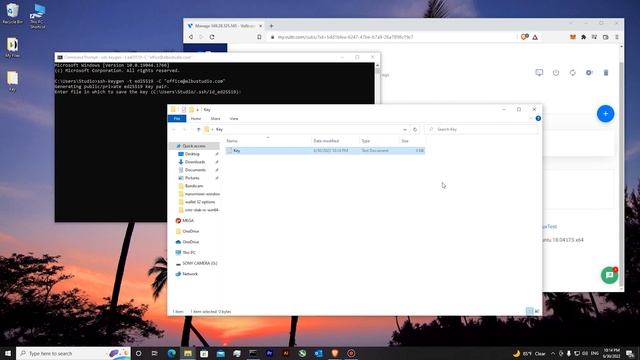
Task: Click the Explorer up-one-level arrow
Action: point(198,129)
